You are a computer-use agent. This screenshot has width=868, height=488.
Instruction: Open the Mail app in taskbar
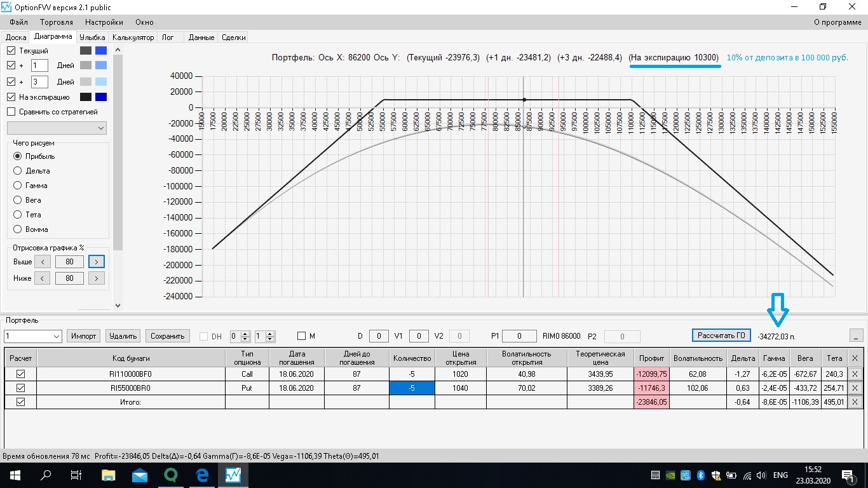(x=140, y=475)
